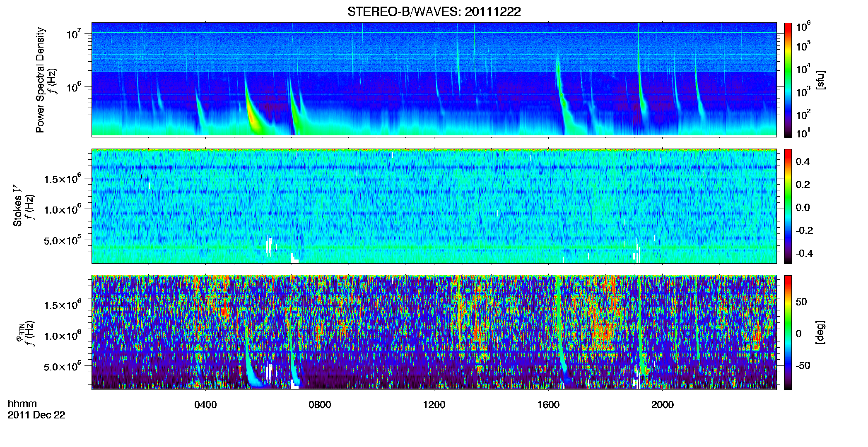Select the Power Spectral Density axis label
The image size is (868, 447).
[40, 80]
